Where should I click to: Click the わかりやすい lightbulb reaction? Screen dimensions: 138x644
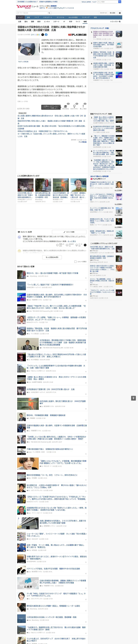74,106
